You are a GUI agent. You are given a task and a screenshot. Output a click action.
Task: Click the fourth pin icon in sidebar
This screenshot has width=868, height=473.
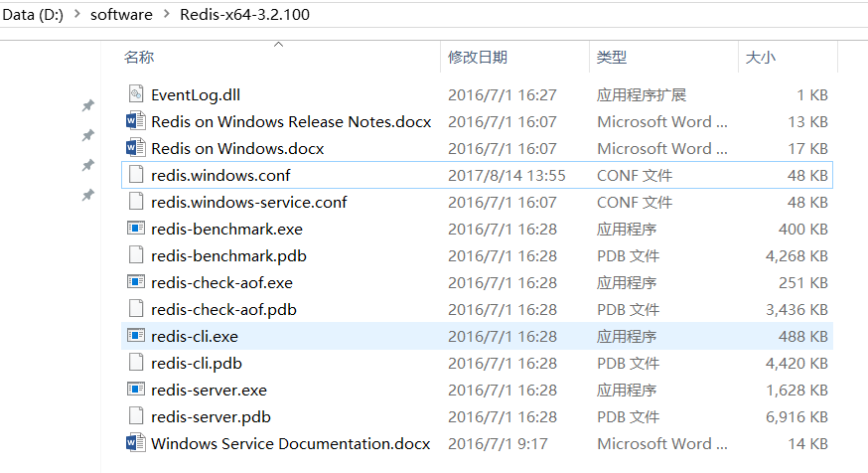[88, 195]
